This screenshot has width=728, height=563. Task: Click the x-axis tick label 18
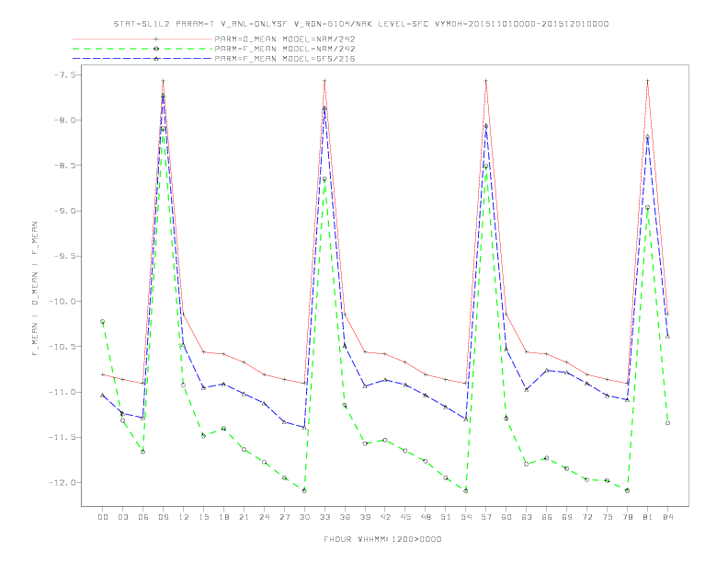223,517
